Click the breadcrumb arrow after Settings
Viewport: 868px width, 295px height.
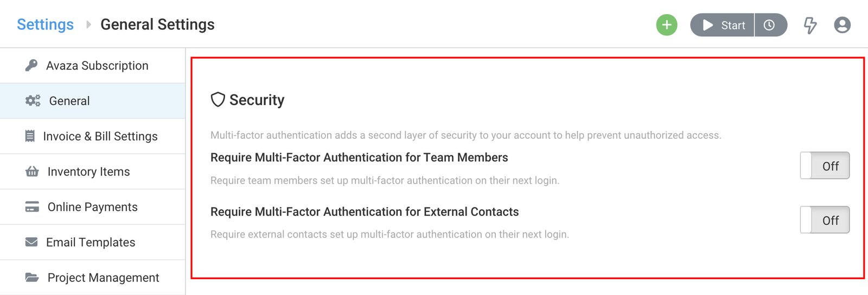(x=88, y=24)
